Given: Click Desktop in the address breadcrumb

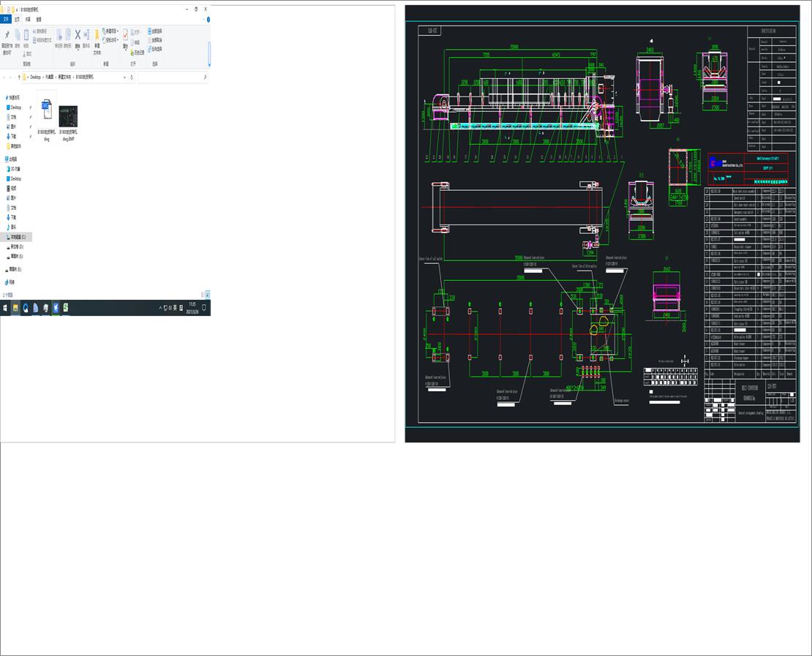Looking at the screenshot, I should 35,77.
